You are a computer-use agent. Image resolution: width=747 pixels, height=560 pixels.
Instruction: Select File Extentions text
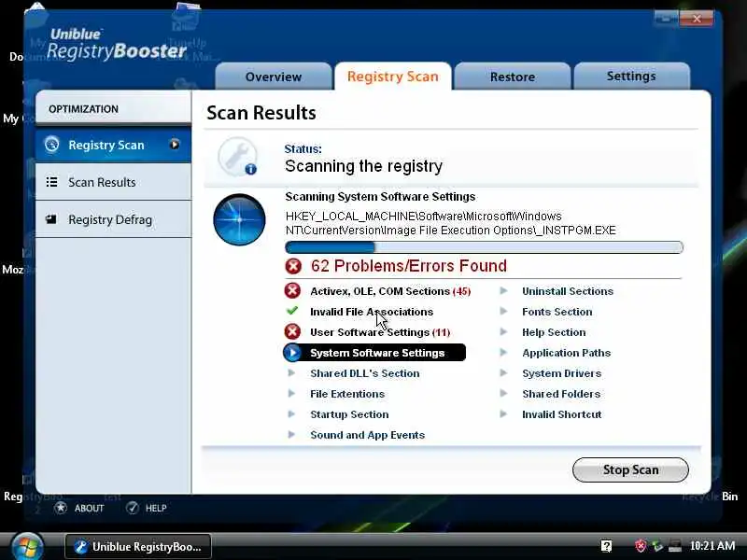347,394
